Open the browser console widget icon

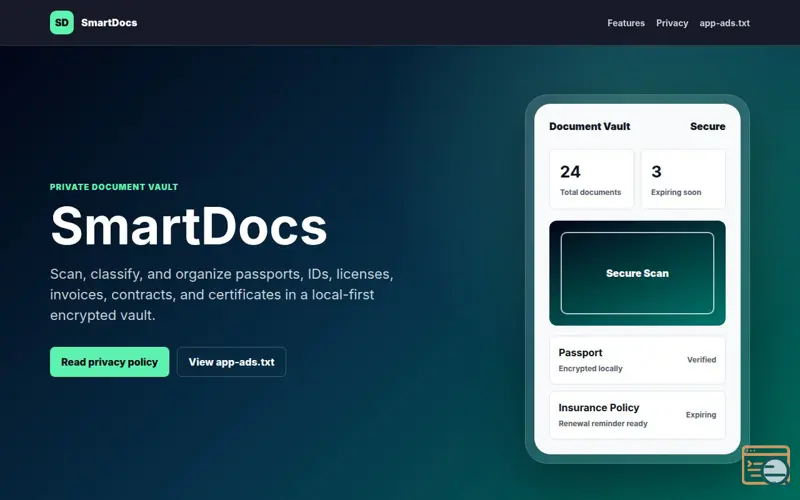[x=766, y=464]
